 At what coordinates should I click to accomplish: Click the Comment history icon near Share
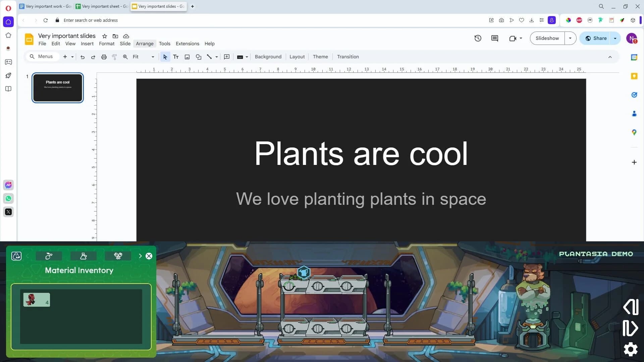pos(494,38)
